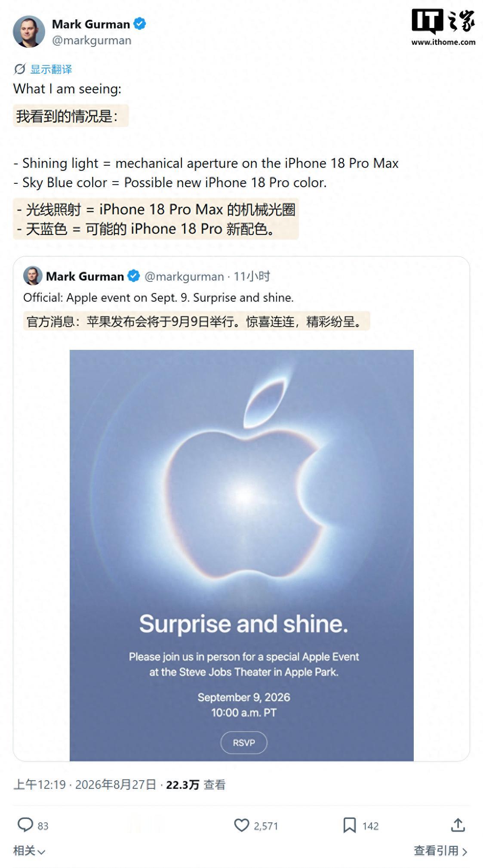Image resolution: width=483 pixels, height=868 pixels.
Task: Click the small avatar in the quoted tweet
Action: coord(33,276)
